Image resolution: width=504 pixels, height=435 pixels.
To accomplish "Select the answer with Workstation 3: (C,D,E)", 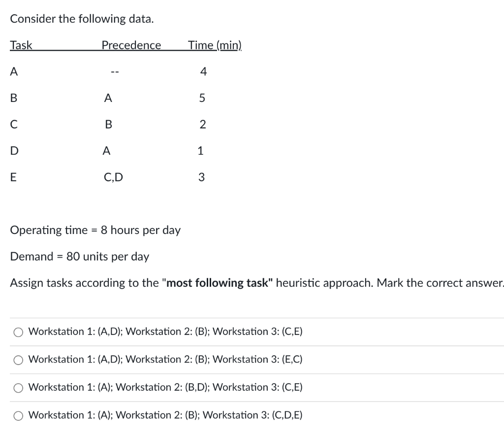I will point(18,416).
